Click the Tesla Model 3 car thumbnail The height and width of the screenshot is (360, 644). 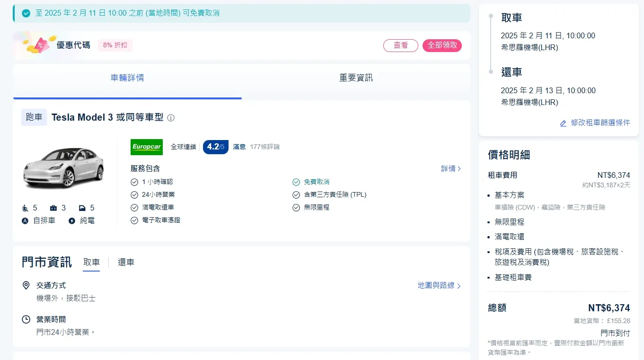pos(63,168)
